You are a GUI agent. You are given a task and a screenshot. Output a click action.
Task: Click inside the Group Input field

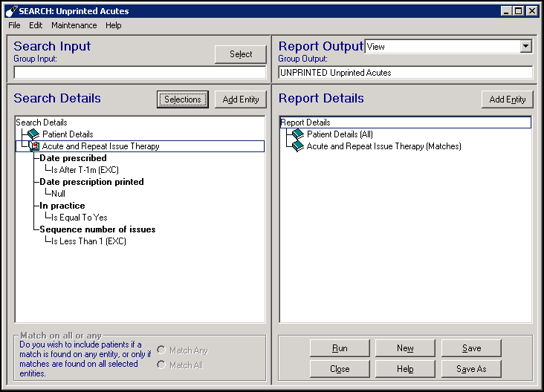140,73
